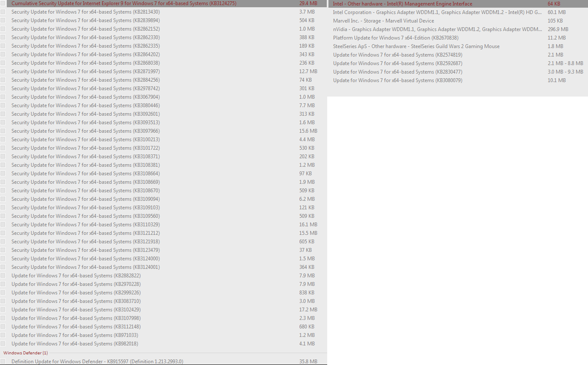Screen dimensions: 588x365
Task: Click the 35.8 MB Defender definition size
Action: pos(308,362)
